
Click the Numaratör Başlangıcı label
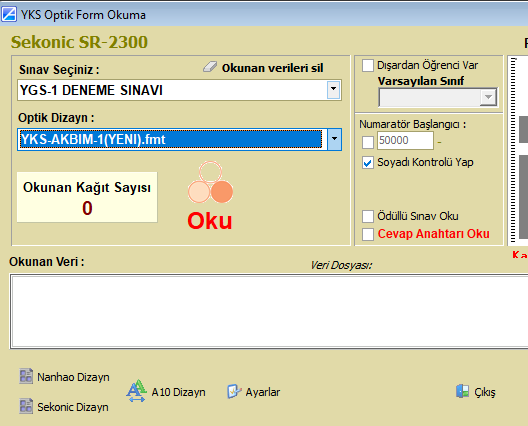[x=412, y=124]
